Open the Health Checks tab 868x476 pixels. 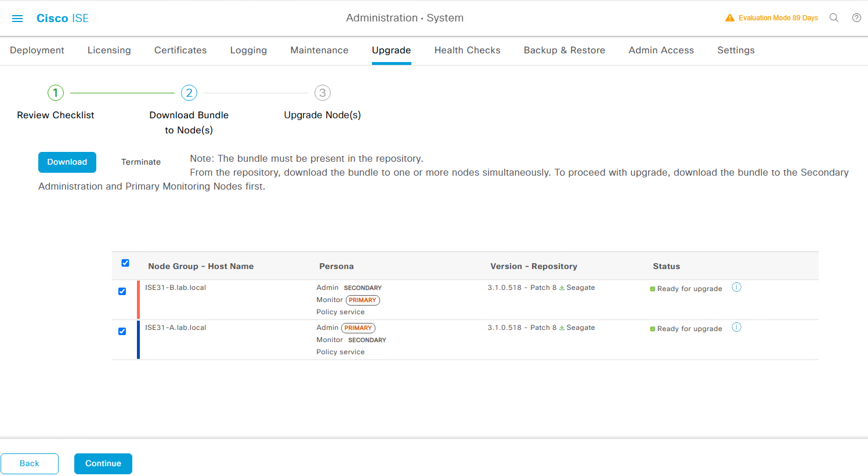pyautogui.click(x=468, y=50)
